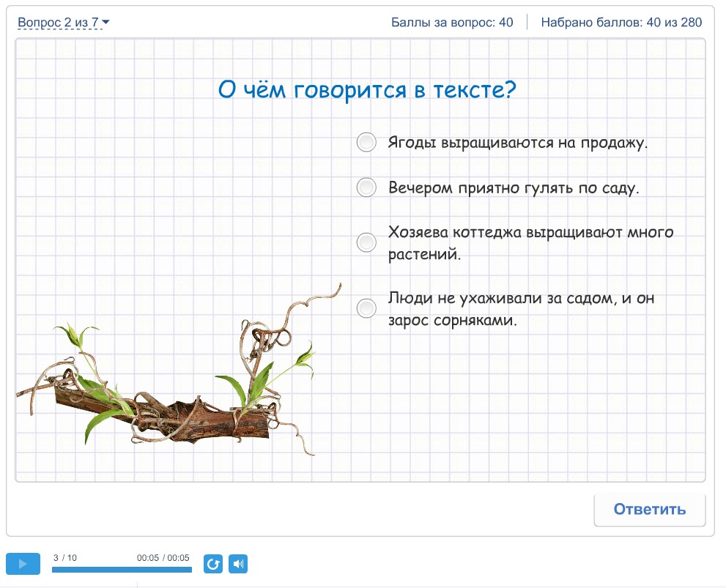Click the heading 'О чём говорится в тексте?'

367,89
